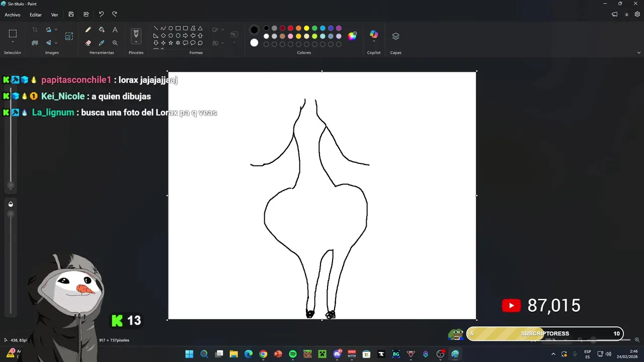The width and height of the screenshot is (644, 362).
Task: Expand the Selection options dropdown
Action: point(13,42)
